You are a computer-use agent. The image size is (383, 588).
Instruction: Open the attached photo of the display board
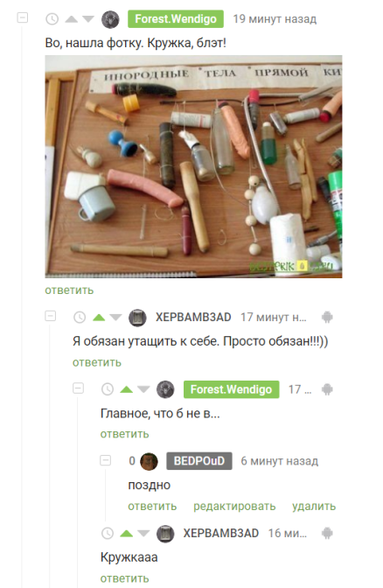(194, 167)
